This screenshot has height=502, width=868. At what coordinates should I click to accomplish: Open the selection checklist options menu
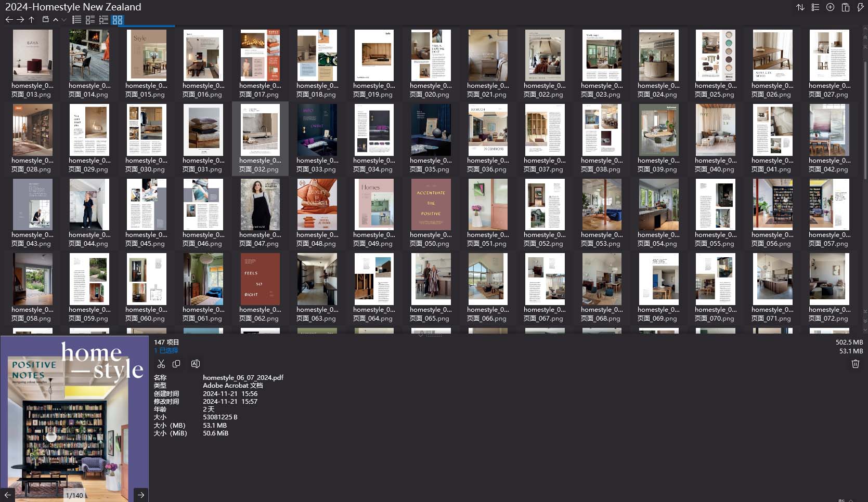pyautogui.click(x=815, y=7)
